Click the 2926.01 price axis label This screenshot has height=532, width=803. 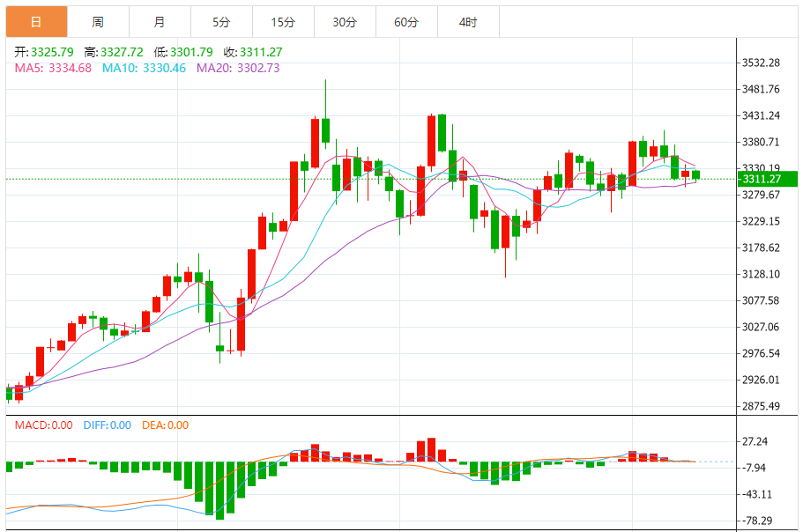[x=761, y=380]
